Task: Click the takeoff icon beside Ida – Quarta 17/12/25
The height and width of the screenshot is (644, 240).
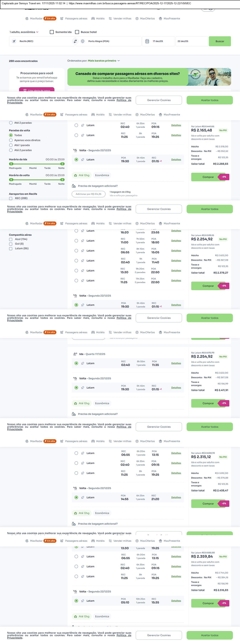Action: pos(75,354)
